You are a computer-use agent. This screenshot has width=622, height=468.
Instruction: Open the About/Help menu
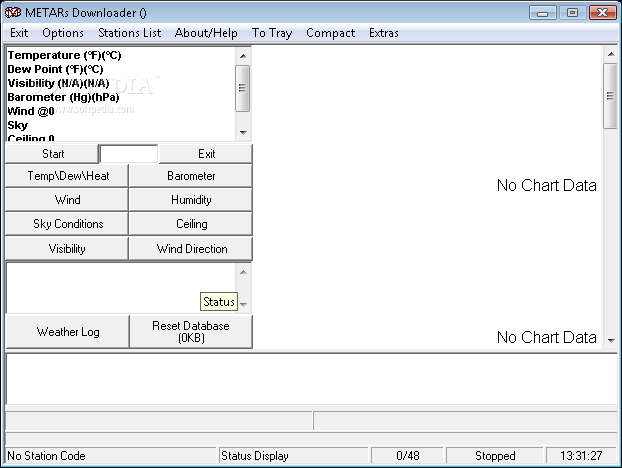206,33
